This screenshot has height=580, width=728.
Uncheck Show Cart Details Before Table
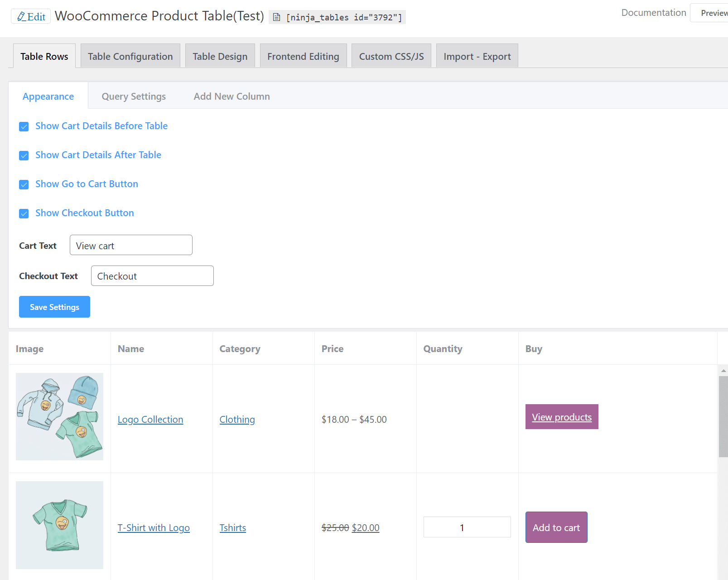[x=24, y=126]
